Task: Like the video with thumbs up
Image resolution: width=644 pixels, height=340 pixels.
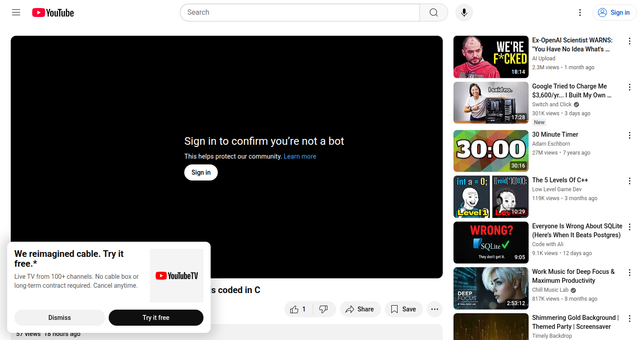Action: (x=299, y=309)
